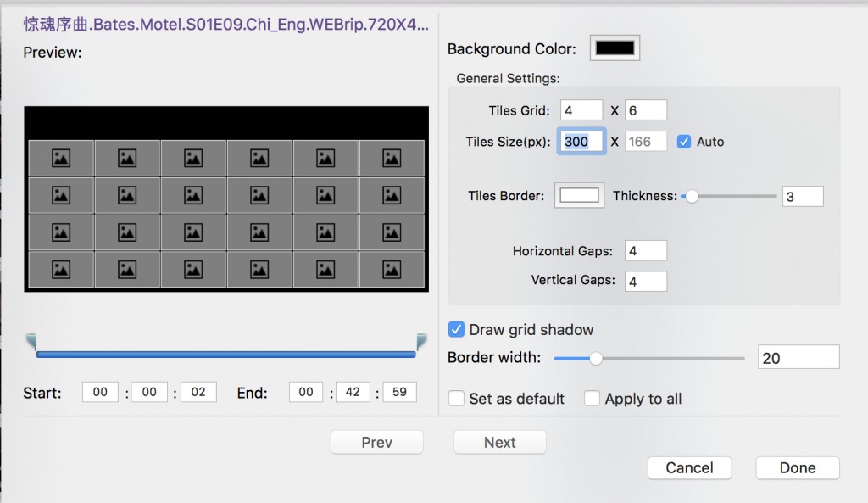Disable Draw grid shadow checkbox
The width and height of the screenshot is (868, 503).
coord(456,330)
